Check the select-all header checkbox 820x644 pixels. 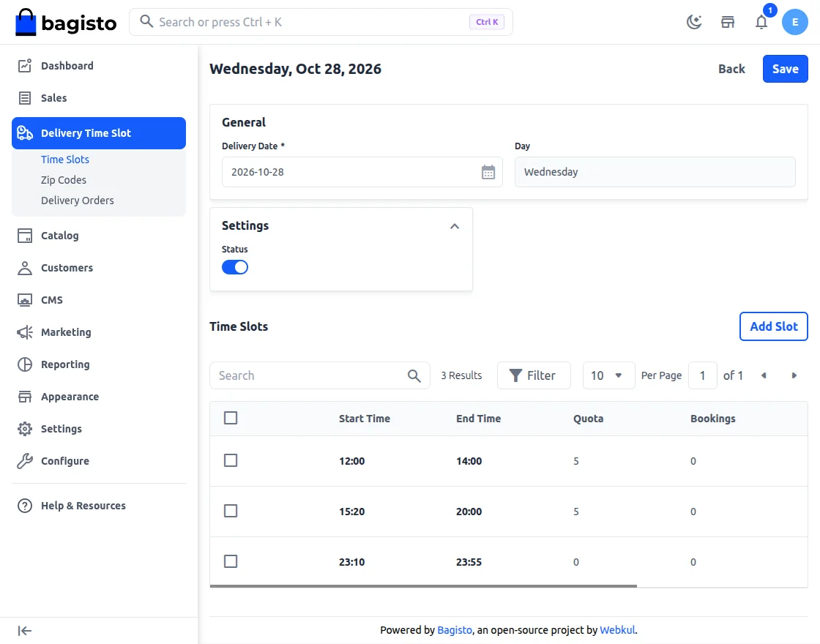click(231, 418)
